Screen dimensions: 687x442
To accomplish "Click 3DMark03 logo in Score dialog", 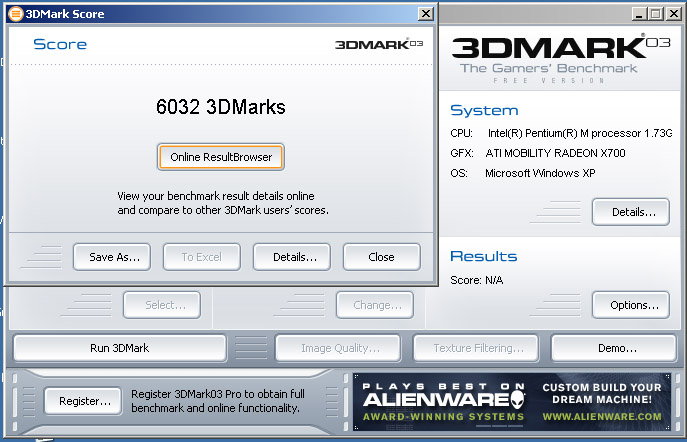I will [379, 44].
